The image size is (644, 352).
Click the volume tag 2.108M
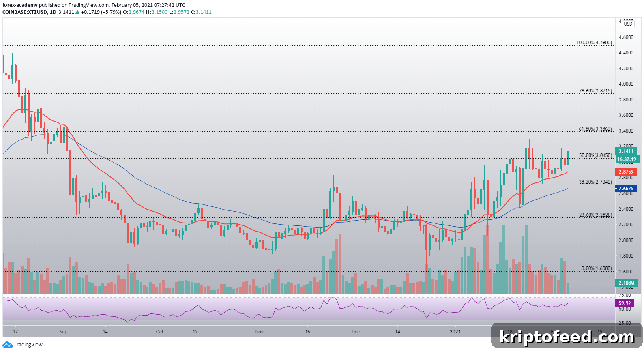click(627, 283)
